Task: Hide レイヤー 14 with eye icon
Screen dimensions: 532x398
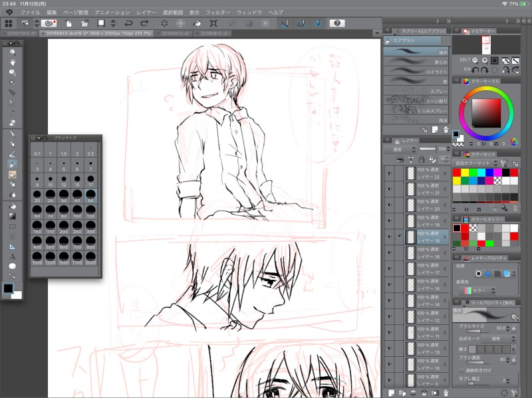Action: click(389, 301)
